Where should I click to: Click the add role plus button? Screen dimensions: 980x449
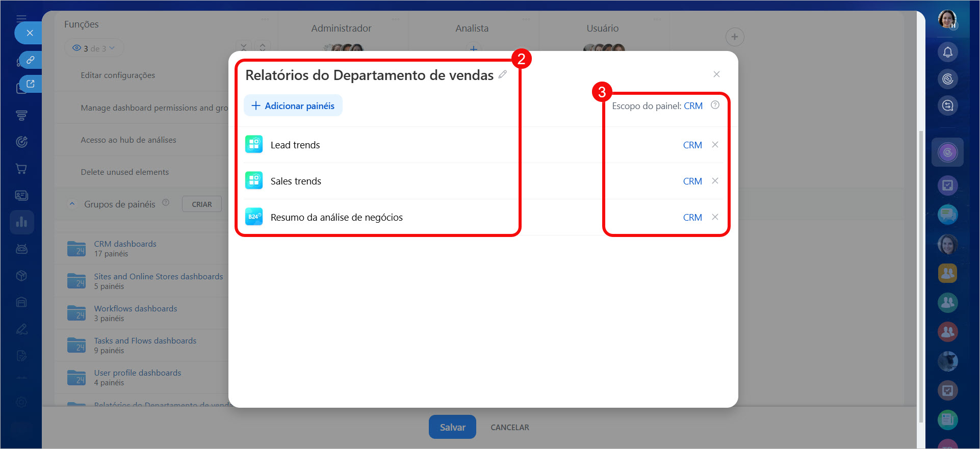(x=734, y=37)
